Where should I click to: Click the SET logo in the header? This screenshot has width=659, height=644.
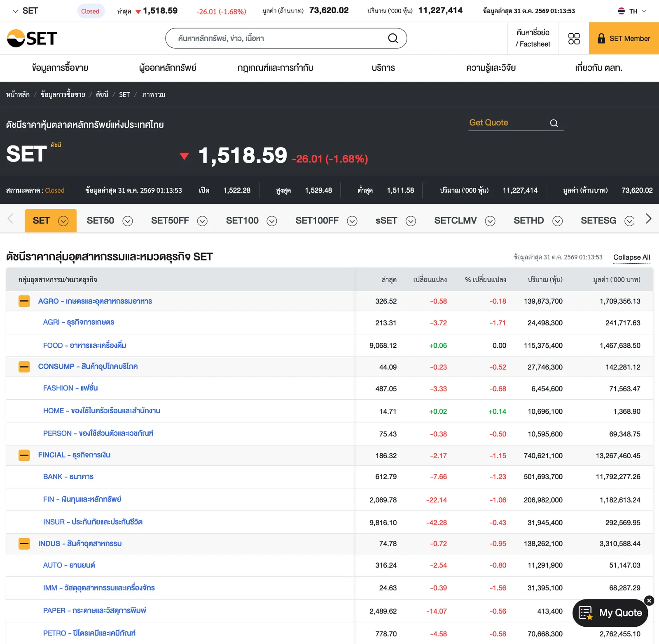(32, 38)
